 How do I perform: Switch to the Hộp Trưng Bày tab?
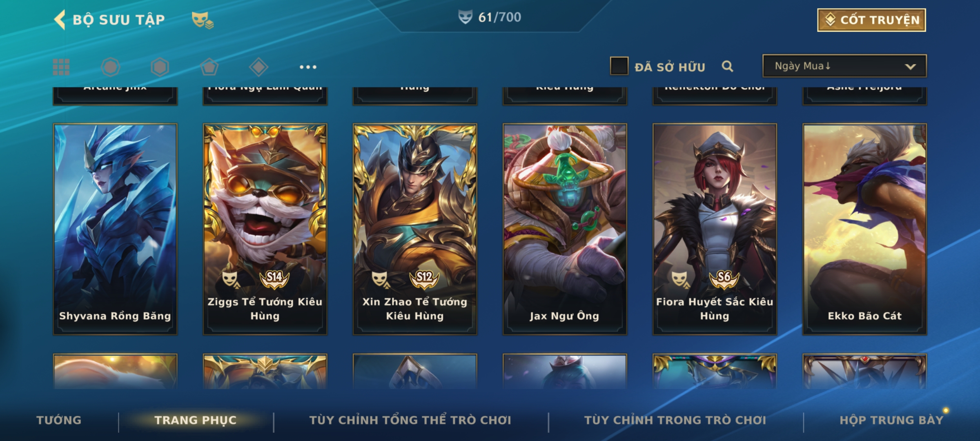pos(891,420)
